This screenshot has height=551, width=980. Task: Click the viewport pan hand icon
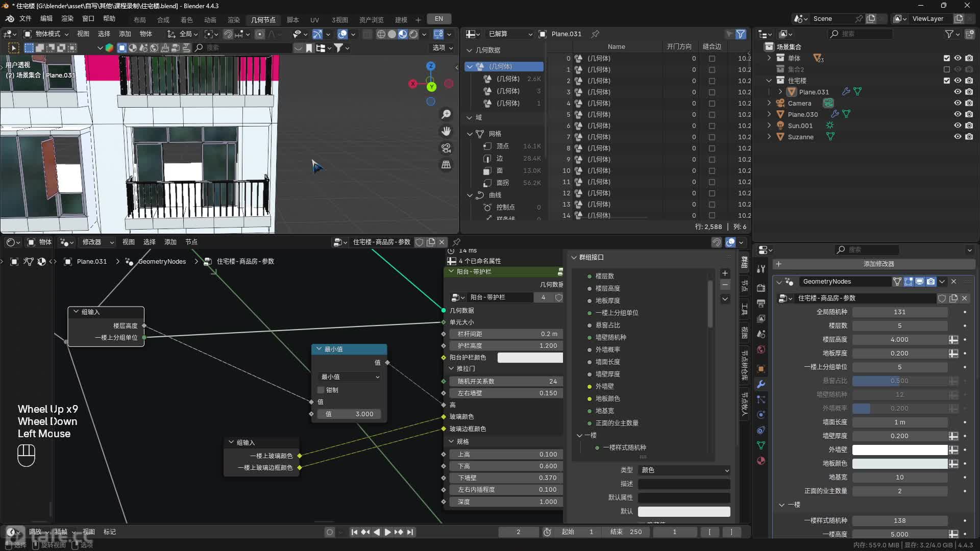(446, 131)
